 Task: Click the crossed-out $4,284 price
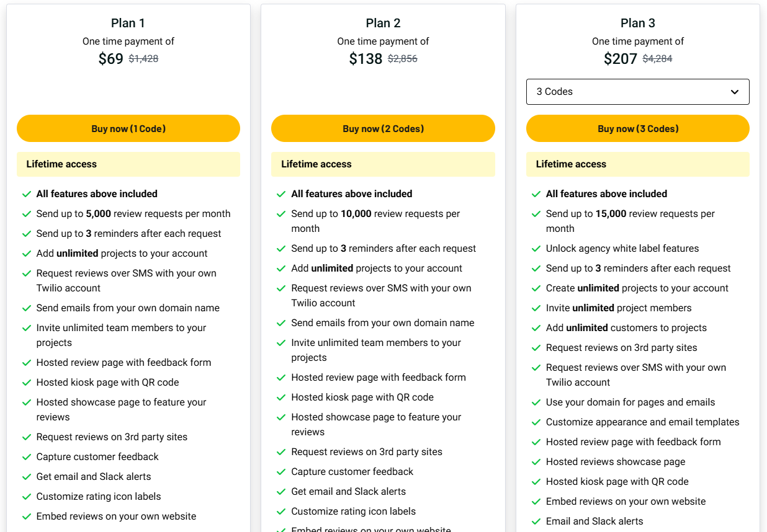[657, 59]
